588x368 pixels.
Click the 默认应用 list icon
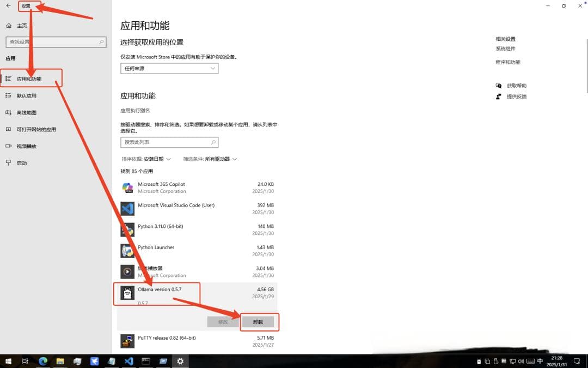coord(8,95)
